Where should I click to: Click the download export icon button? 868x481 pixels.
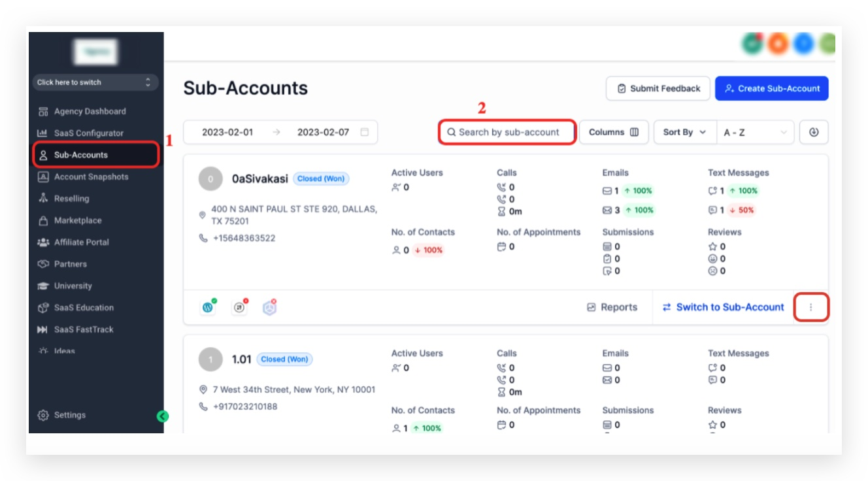814,132
